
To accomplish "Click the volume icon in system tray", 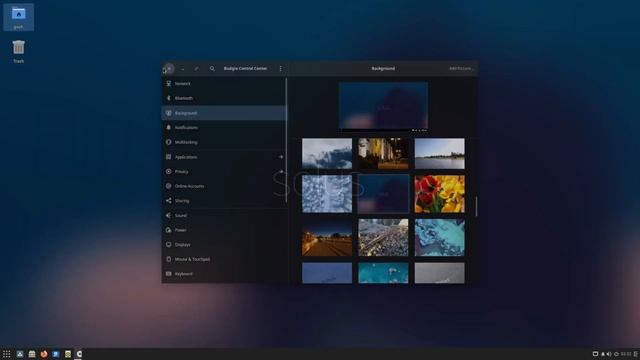I will [x=609, y=354].
